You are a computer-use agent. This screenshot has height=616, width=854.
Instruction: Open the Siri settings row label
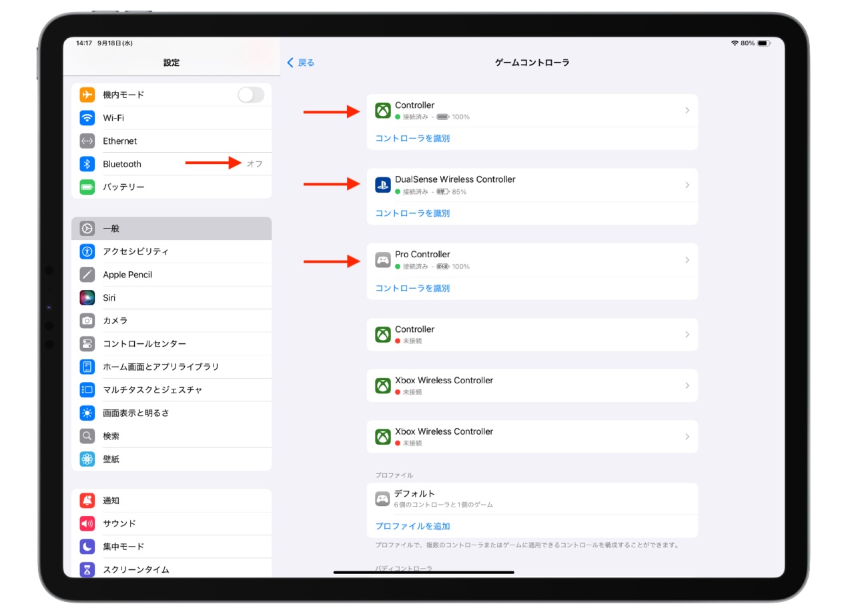tap(109, 298)
